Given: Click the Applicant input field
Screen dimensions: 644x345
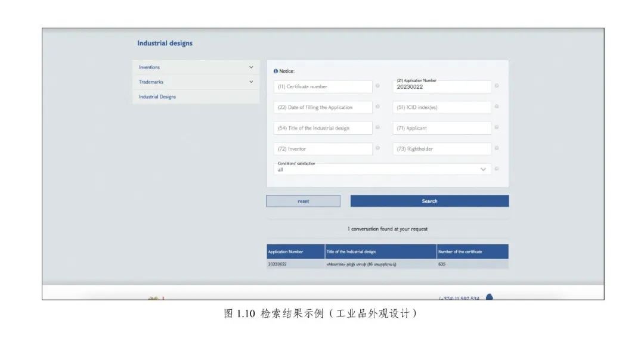Looking at the screenshot, I should click(442, 128).
